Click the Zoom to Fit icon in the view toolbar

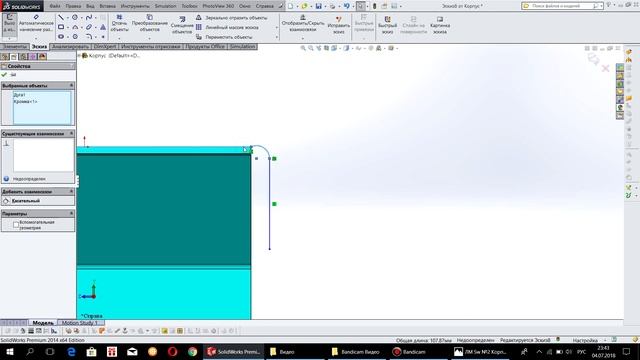click(x=303, y=48)
